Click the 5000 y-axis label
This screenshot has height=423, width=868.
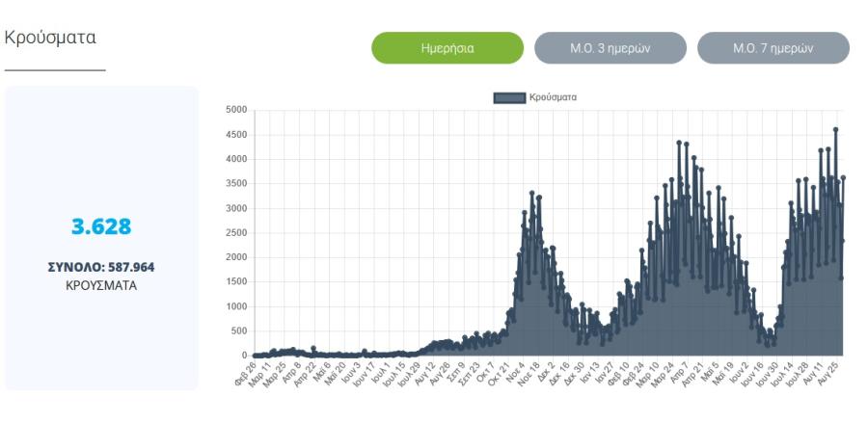[x=236, y=110]
